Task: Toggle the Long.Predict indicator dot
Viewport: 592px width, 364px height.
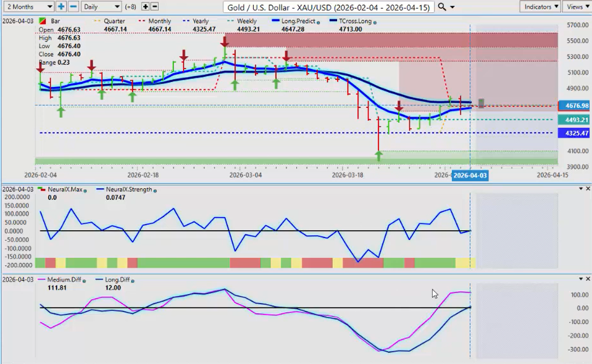Action: click(x=319, y=22)
